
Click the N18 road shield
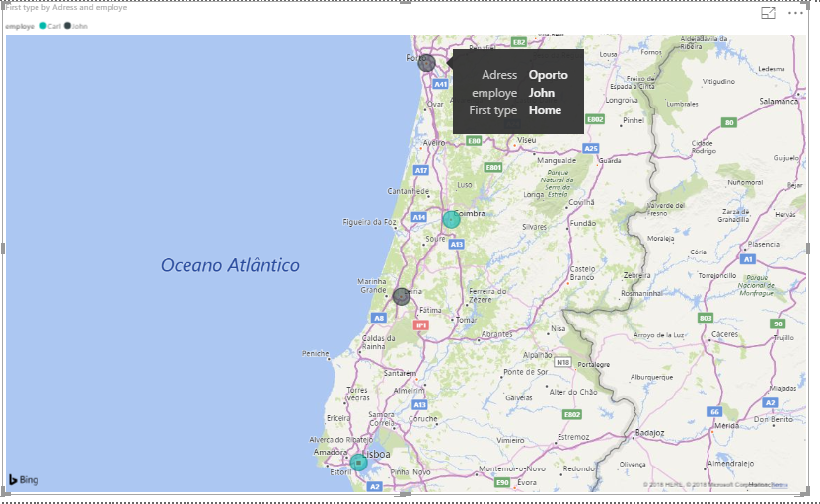point(562,362)
